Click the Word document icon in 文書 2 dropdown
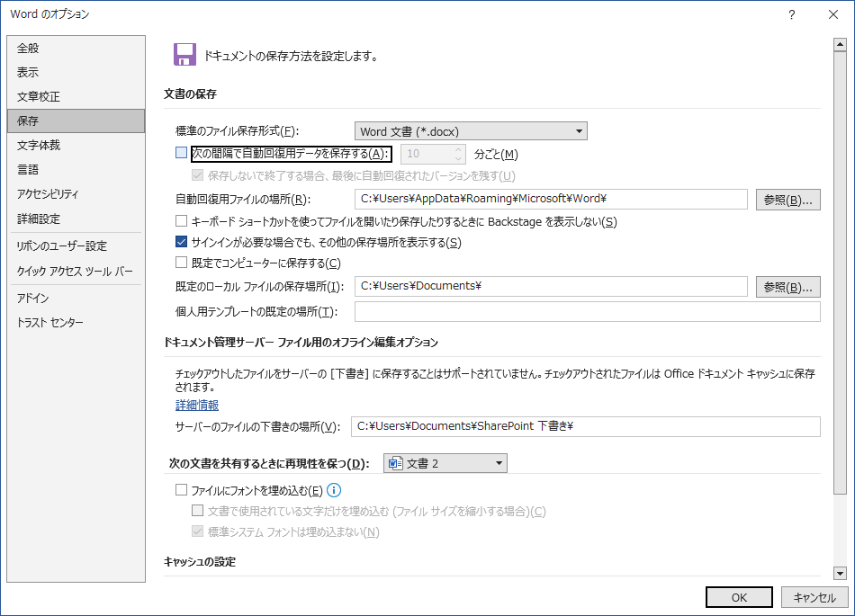The image size is (855, 616). click(395, 463)
